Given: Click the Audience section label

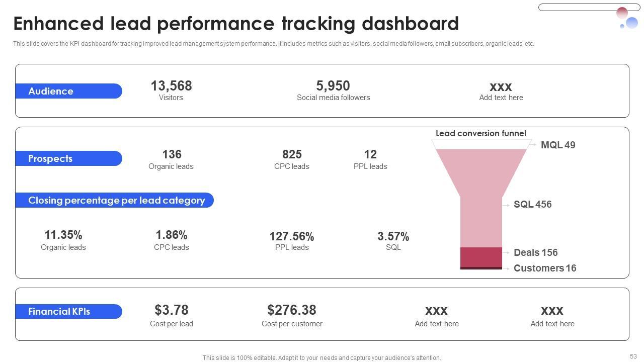Looking at the screenshot, I should tap(68, 91).
